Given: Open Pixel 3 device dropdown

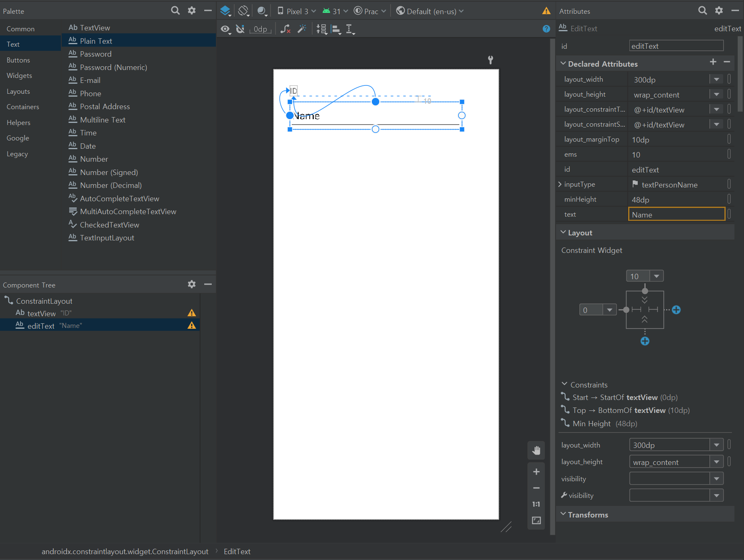Looking at the screenshot, I should pos(296,11).
